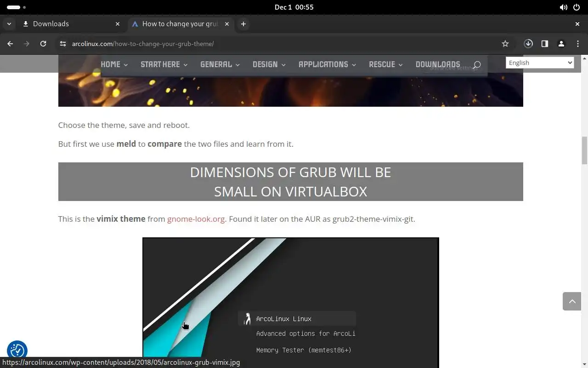The width and height of the screenshot is (588, 368).
Task: Reload the current page
Action: 43,44
